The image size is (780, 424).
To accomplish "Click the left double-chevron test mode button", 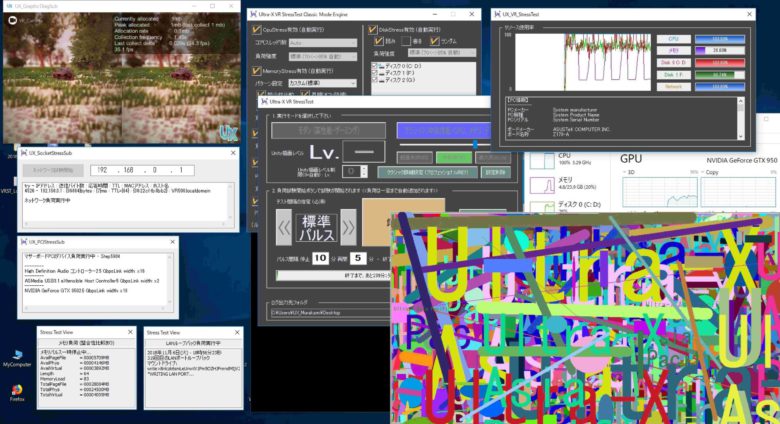I will (284, 227).
